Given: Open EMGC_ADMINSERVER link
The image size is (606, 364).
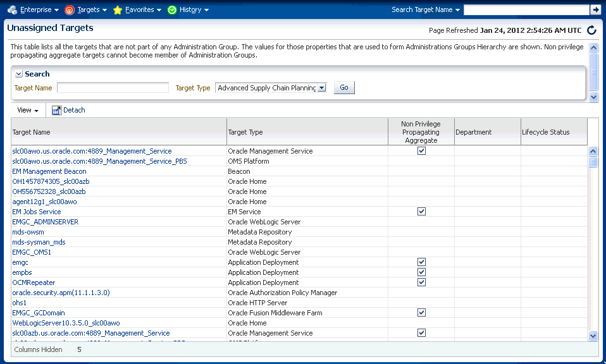Looking at the screenshot, I should pos(45,222).
